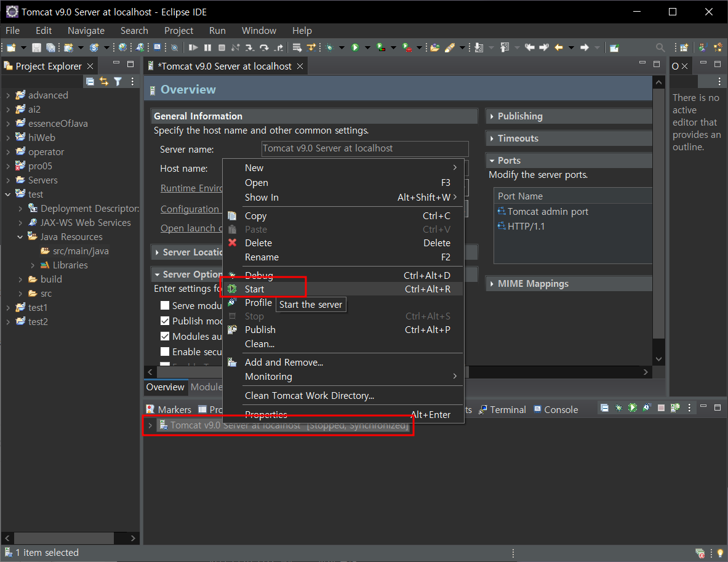This screenshot has width=728, height=562.
Task: Open the Project menu in menu bar
Action: click(178, 31)
